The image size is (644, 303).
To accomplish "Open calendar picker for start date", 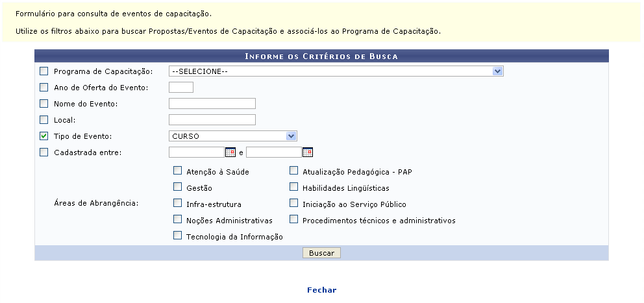I will pos(230,152).
